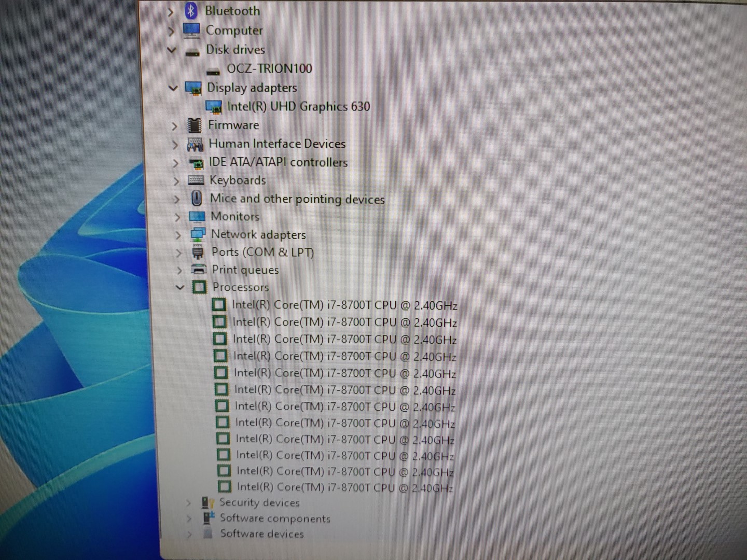Select the second i7-8700T CPU entry text
Viewport: 747px width, 560px height.
(344, 323)
